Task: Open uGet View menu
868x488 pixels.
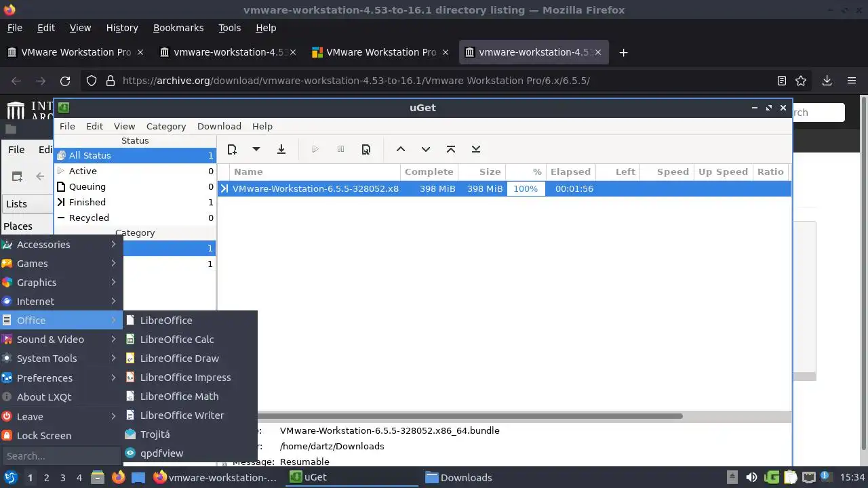Action: [x=124, y=126]
